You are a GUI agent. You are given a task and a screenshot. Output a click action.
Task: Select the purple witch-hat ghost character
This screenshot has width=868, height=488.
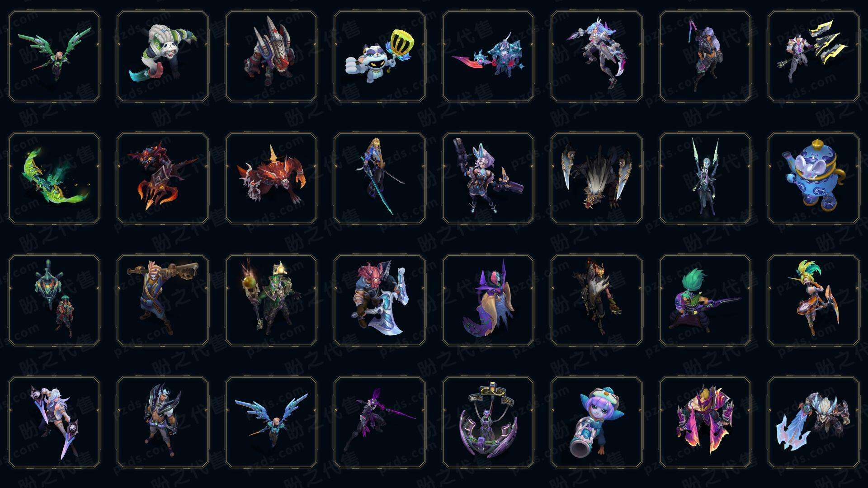[488, 300]
